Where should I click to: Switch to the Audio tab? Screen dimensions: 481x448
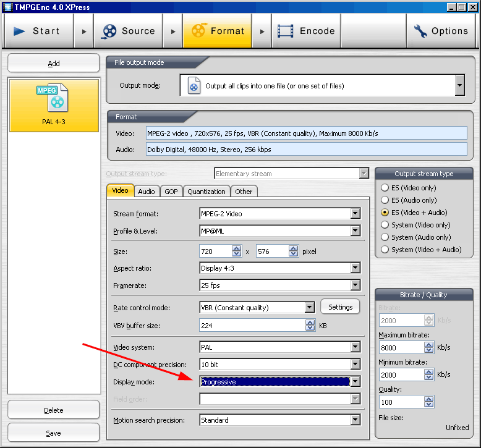(147, 192)
